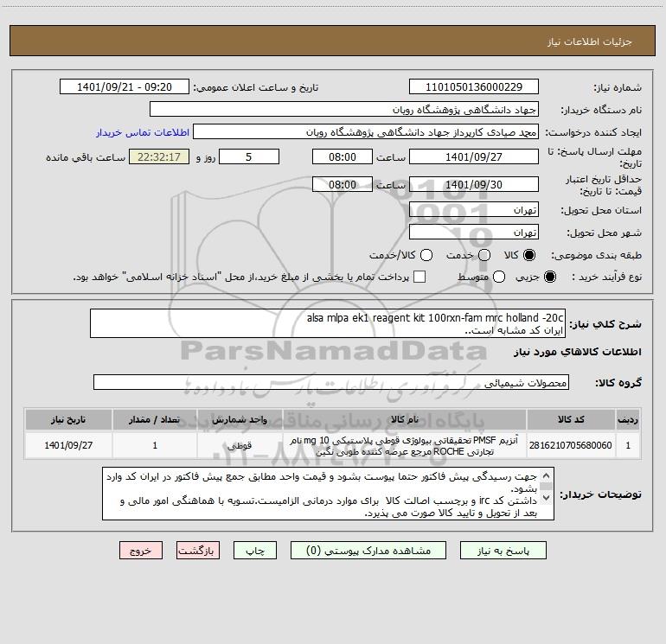666x644 pixels.
Task: Click the ایجاد کننده درخواست field
Action: click(366, 131)
